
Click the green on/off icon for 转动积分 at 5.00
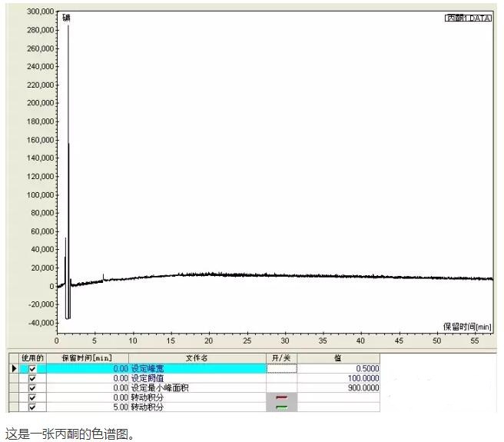tap(281, 407)
